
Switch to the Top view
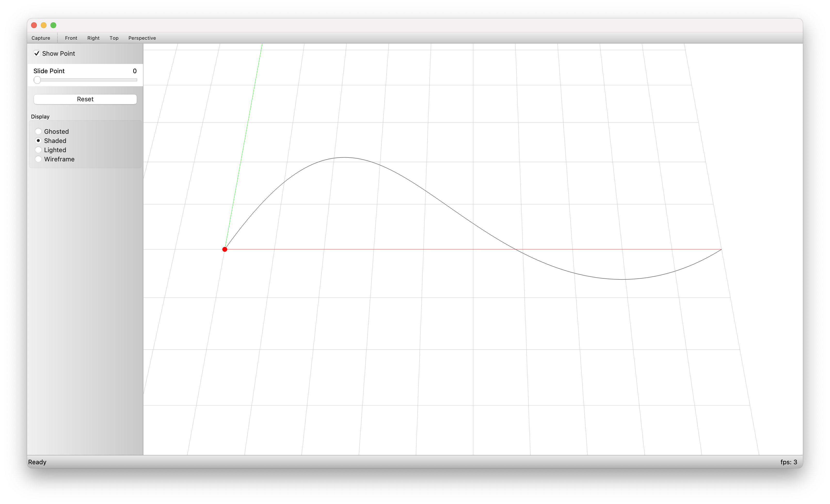pos(114,38)
